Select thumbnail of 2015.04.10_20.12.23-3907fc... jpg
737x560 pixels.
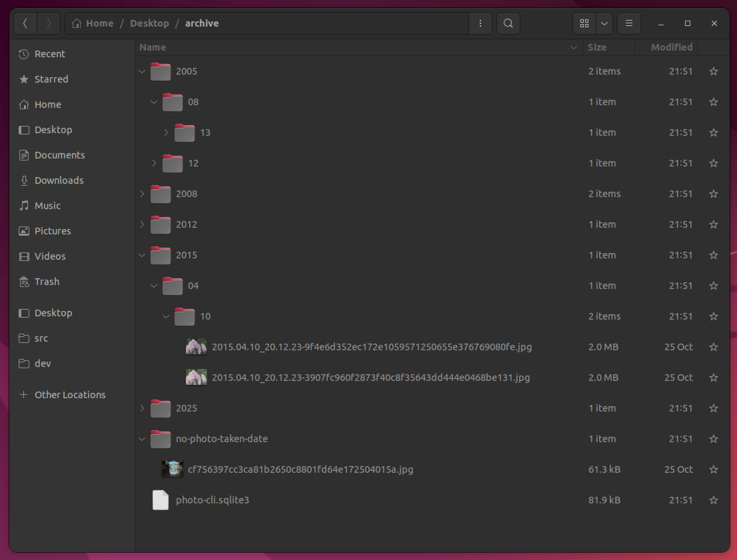coord(197,378)
